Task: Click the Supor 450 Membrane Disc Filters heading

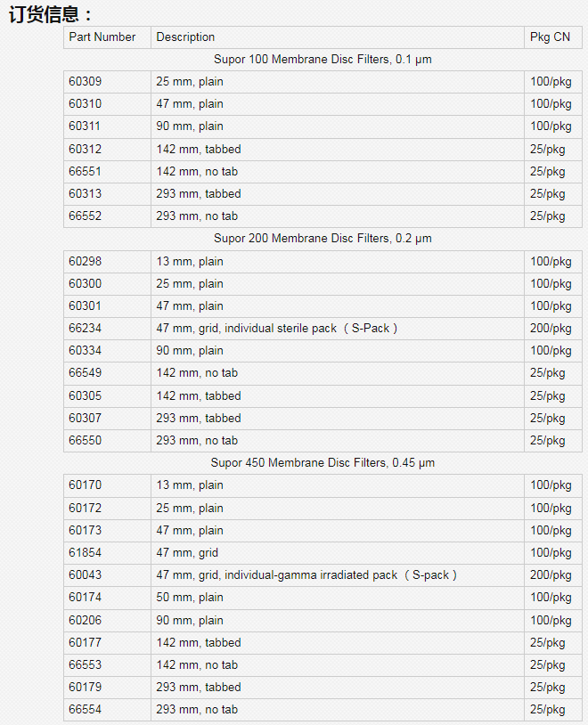Action: 323,463
